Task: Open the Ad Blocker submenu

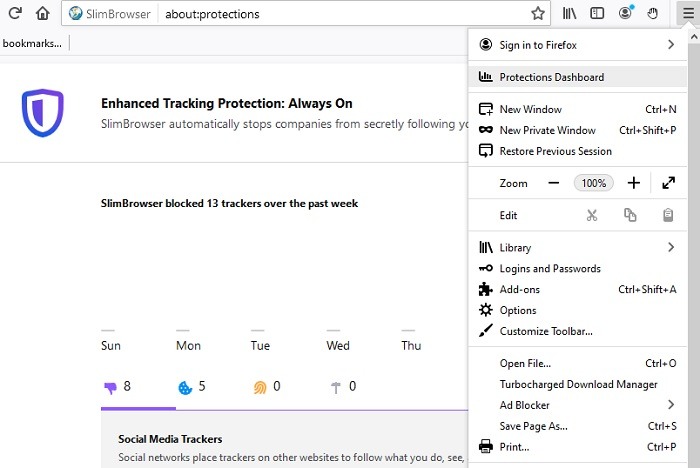Action: [x=577, y=405]
